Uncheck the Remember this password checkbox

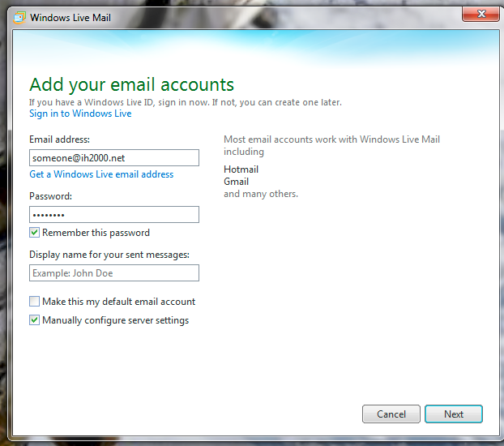[34, 233]
